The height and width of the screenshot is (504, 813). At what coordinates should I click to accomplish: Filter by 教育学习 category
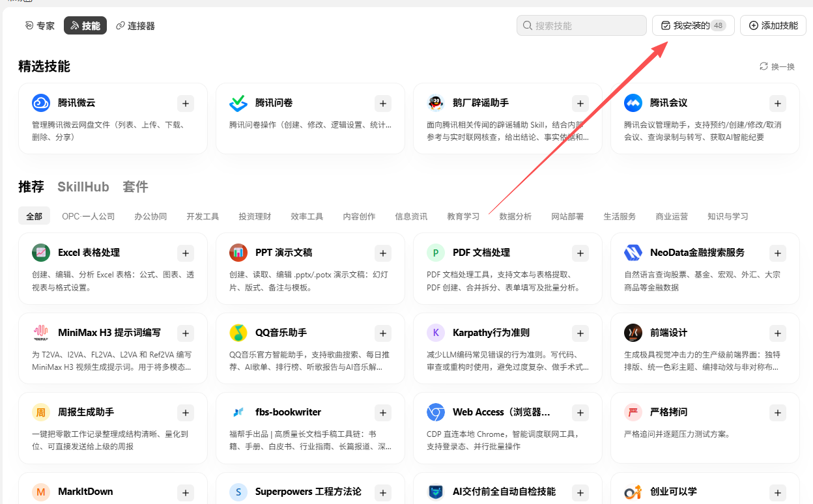(463, 216)
